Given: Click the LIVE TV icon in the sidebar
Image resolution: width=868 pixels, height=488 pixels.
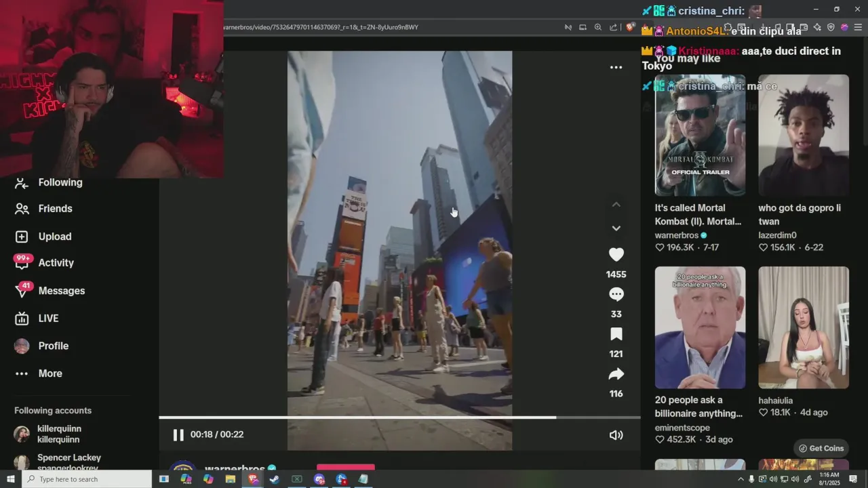Looking at the screenshot, I should click(22, 319).
